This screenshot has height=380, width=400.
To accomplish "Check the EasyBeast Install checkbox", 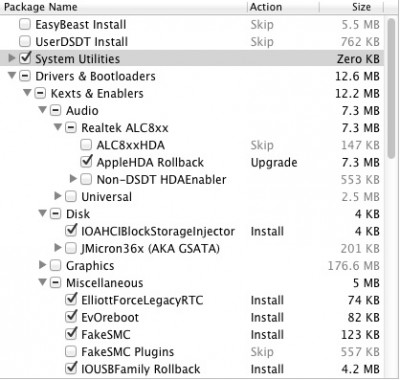I will click(x=25, y=24).
